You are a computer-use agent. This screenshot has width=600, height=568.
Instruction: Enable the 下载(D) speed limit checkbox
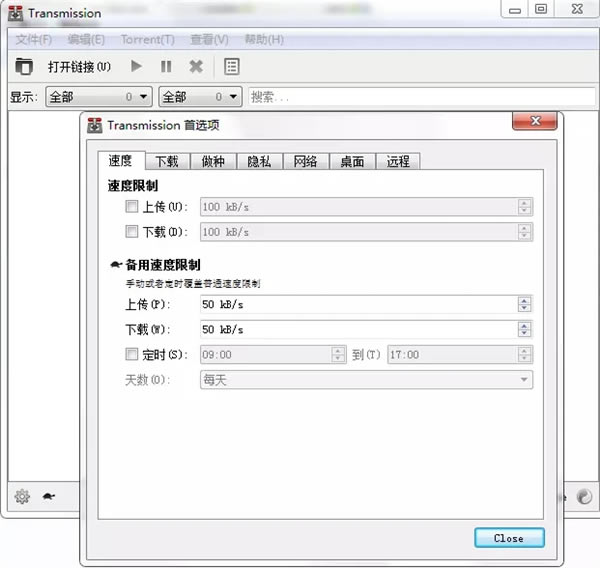click(132, 231)
